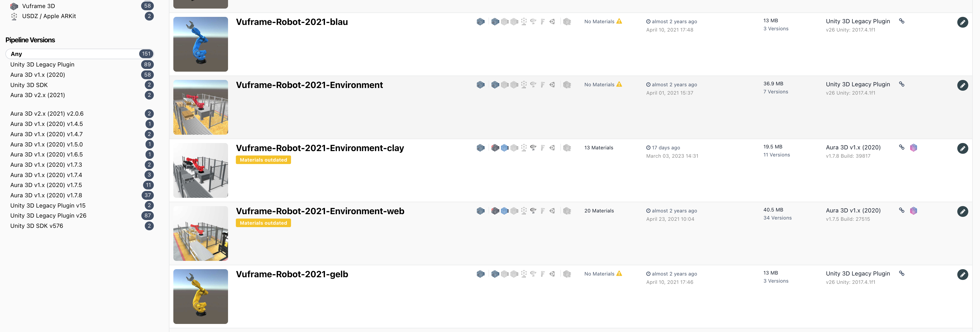980x332 pixels.
Task: Click the Unity logo icon in Environment-web row
Action: pos(553,211)
